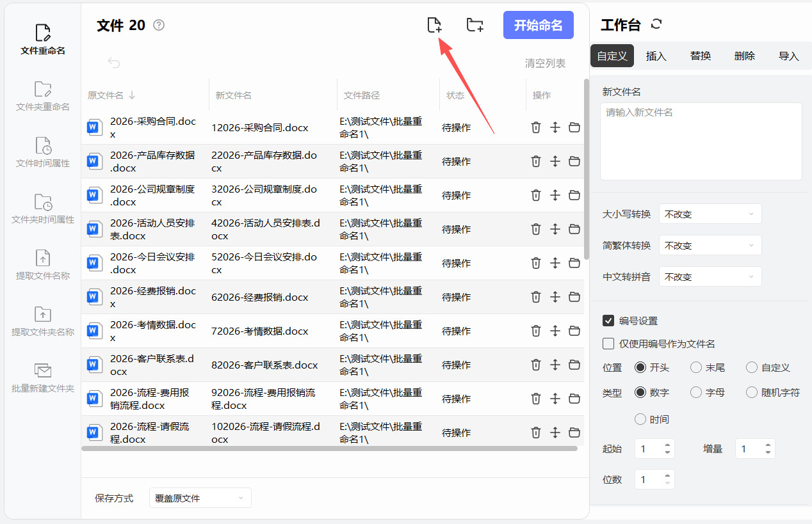
Task: Select the 末尾 position radio button
Action: [696, 367]
